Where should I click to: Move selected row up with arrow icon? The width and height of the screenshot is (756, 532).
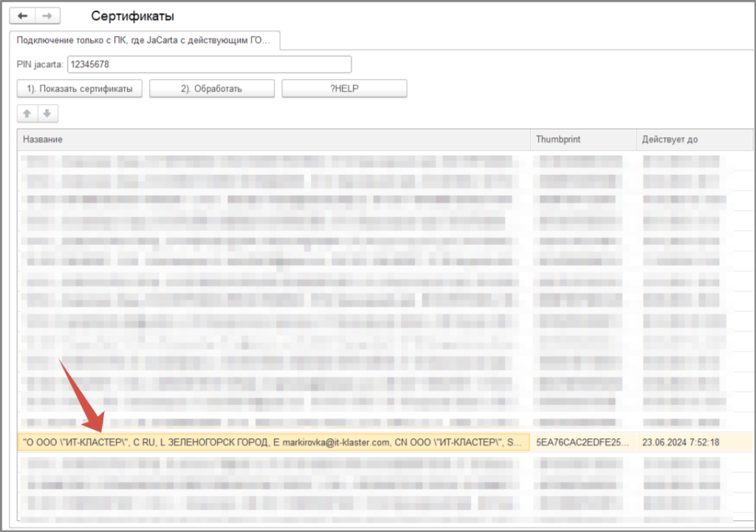27,113
